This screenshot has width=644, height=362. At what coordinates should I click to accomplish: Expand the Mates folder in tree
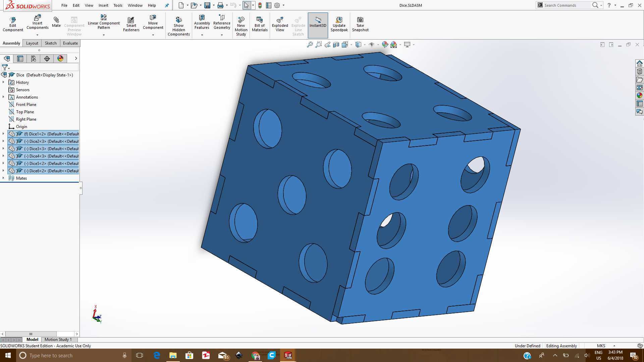pos(3,178)
